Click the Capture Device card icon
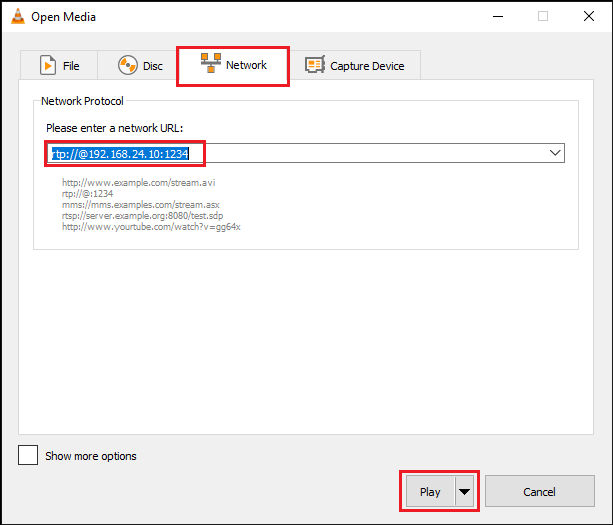This screenshot has height=525, width=613. (x=315, y=65)
